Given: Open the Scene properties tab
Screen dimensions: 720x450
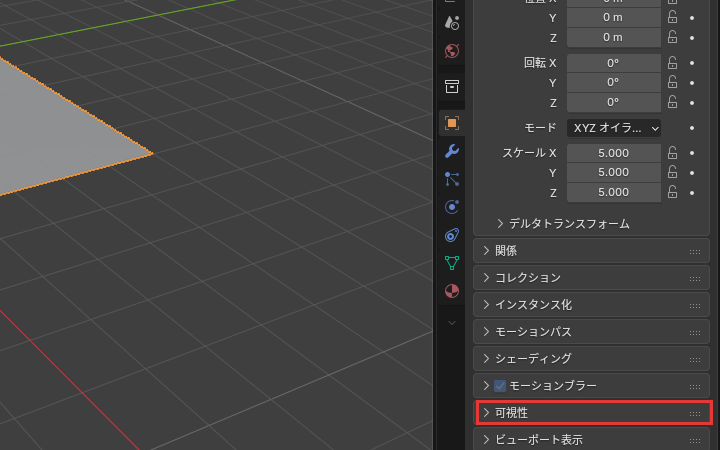Looking at the screenshot, I should (x=452, y=22).
